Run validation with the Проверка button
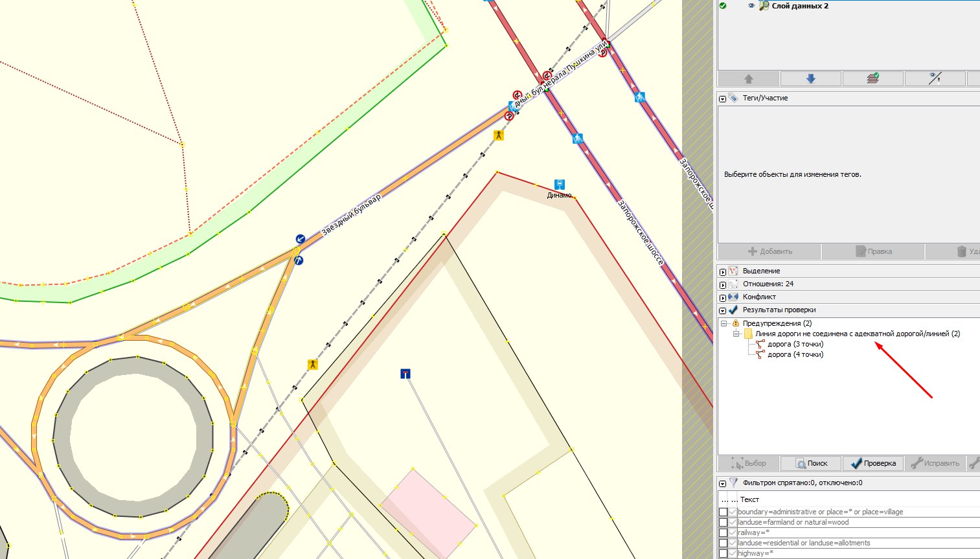The image size is (980, 559). click(x=872, y=463)
